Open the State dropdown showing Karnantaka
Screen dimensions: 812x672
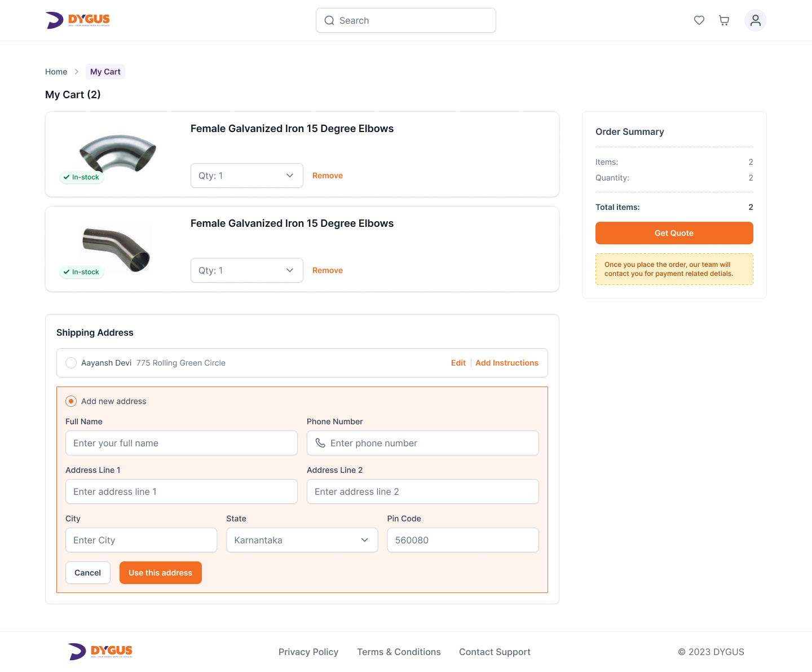coord(302,540)
